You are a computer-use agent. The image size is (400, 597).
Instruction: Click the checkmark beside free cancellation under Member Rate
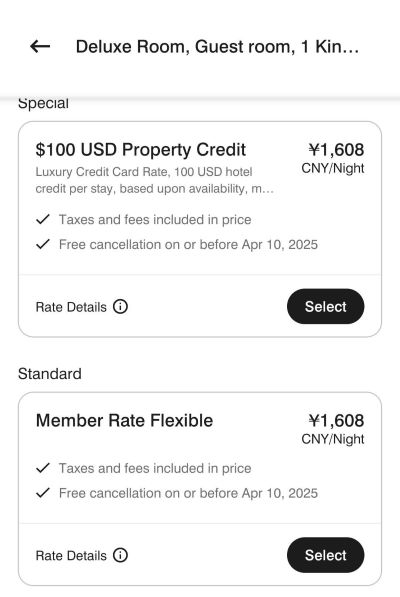point(43,493)
